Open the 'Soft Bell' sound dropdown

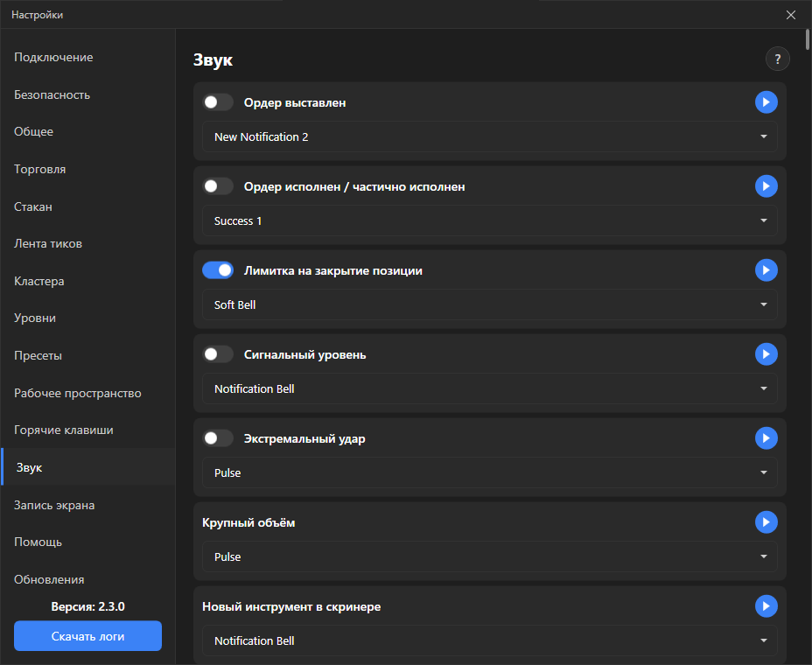tap(489, 304)
